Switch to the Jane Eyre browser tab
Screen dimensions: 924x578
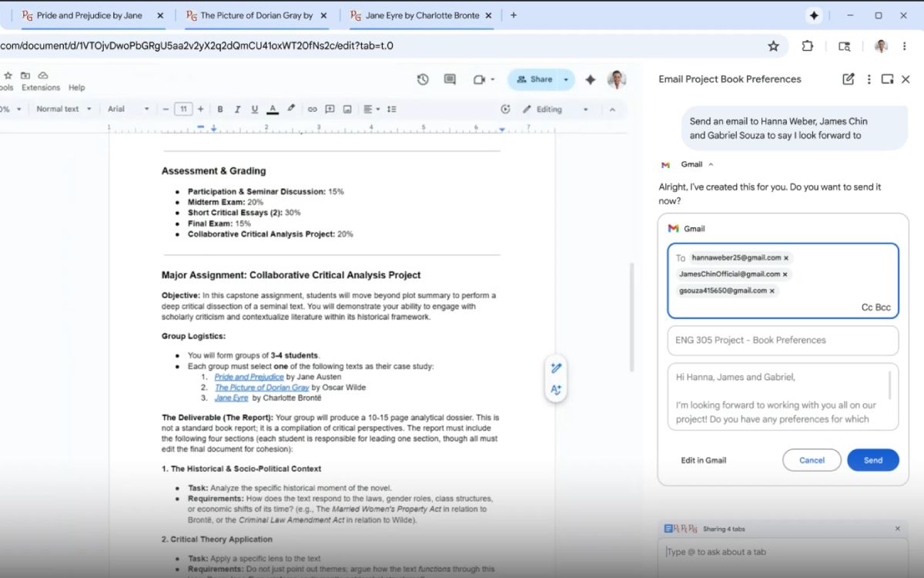point(420,15)
